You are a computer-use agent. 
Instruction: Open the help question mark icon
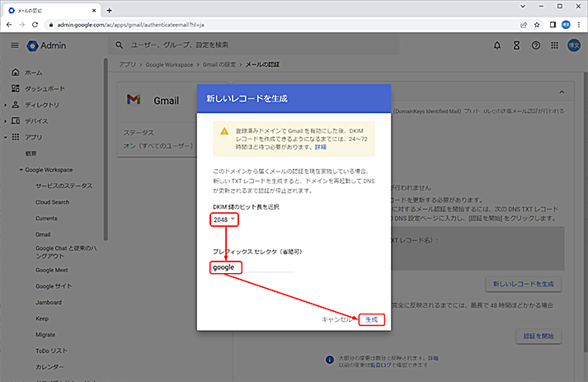point(536,45)
